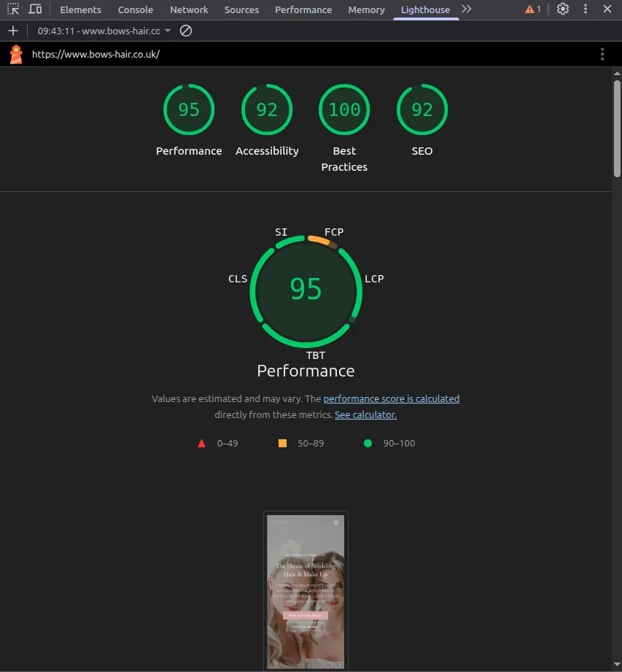Expand the more tabs chevron
Image resolution: width=622 pixels, height=672 pixels.
(x=467, y=9)
